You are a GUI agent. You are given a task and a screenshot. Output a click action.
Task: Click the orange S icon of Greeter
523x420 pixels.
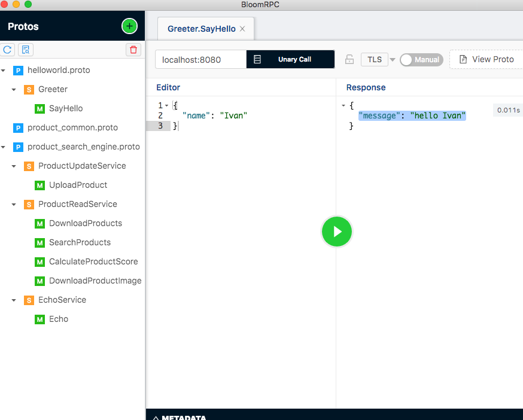(29, 89)
